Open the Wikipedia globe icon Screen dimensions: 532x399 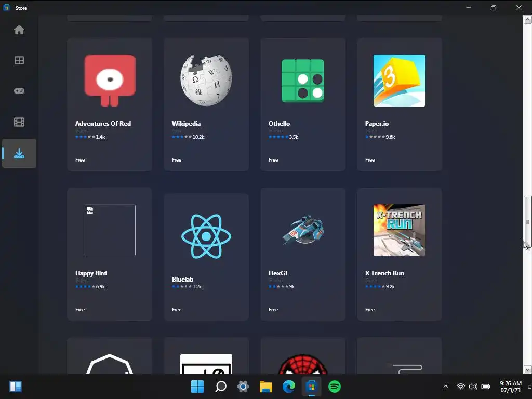(206, 81)
